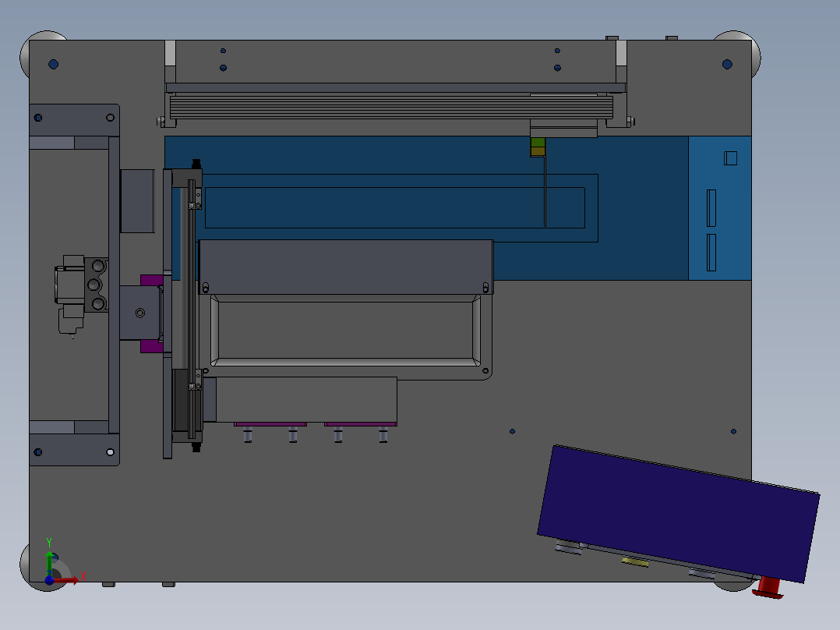Select the recessed rectangular tray
The height and width of the screenshot is (630, 840).
[x=345, y=331]
